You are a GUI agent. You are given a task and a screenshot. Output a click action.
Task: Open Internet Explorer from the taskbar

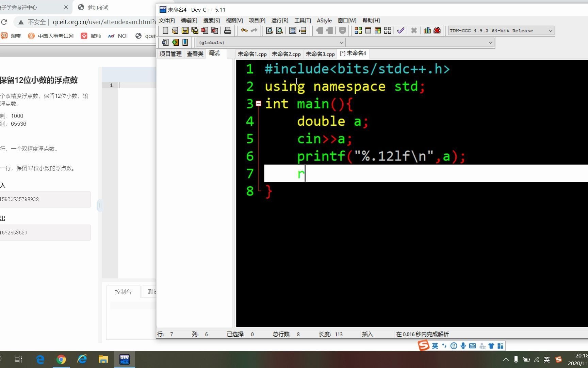pyautogui.click(x=82, y=359)
